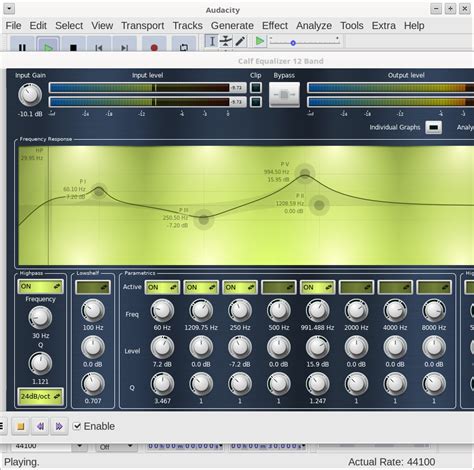Viewport: 474px width, 470px height.
Task: Click the selection start time field
Action: (184, 446)
